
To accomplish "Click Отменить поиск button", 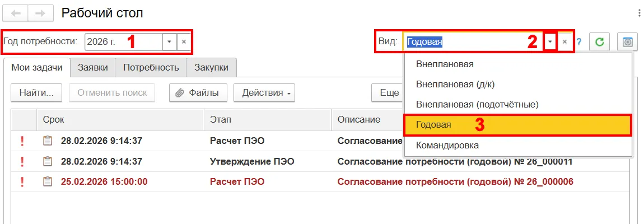I will (112, 93).
